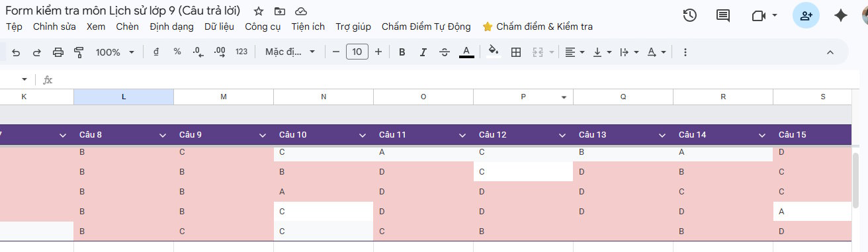Open filter dropdown for Câu 8
Viewport: 868px width, 252px height.
coord(163,135)
